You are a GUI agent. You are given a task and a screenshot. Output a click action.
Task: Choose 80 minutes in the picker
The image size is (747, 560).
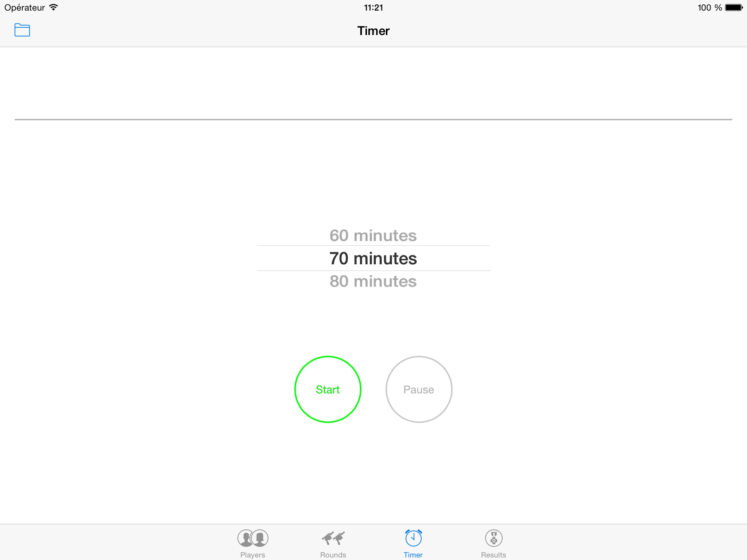[373, 281]
